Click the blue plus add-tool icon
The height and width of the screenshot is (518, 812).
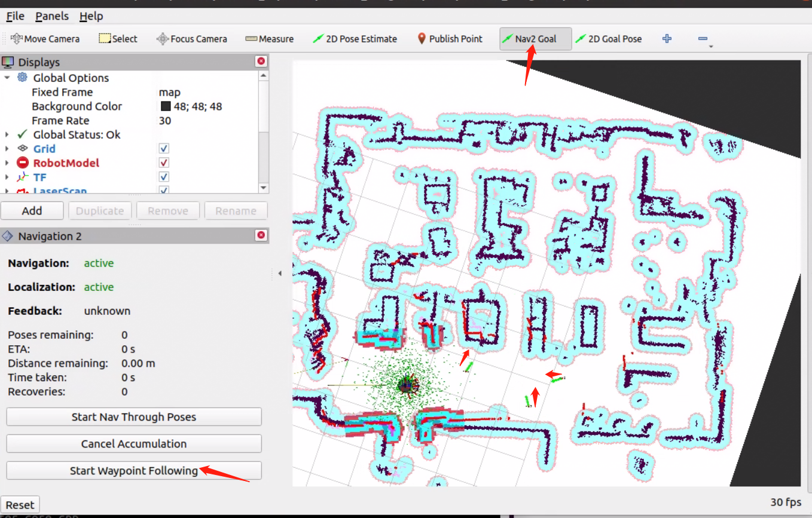(667, 39)
